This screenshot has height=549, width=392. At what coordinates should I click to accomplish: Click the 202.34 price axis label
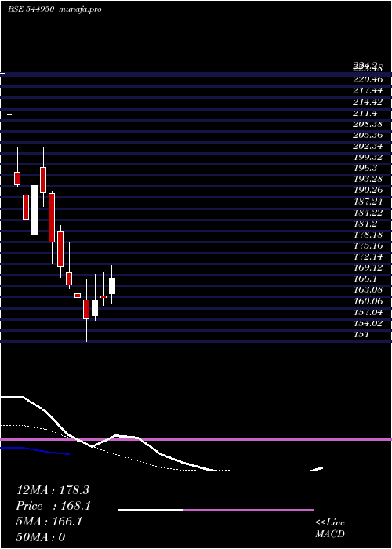coord(368,146)
